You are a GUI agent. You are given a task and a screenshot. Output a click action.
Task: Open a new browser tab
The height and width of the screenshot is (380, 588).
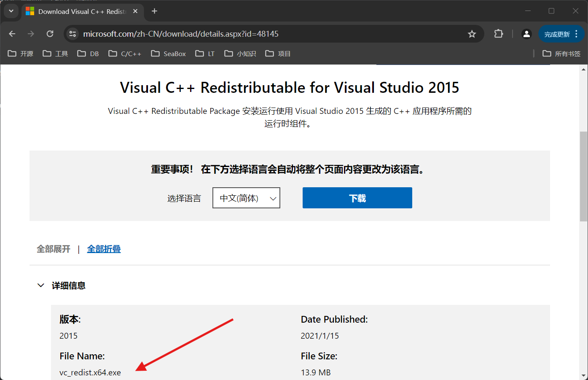(x=154, y=11)
